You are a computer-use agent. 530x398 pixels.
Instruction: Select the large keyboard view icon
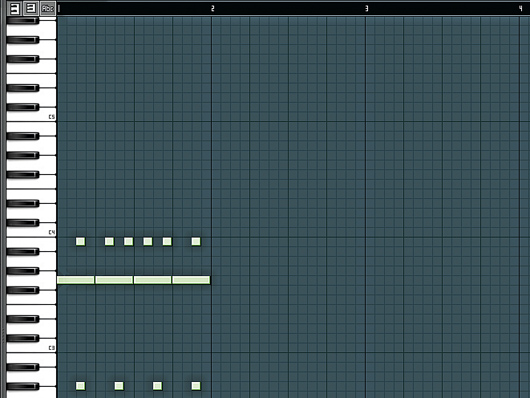(x=15, y=8)
